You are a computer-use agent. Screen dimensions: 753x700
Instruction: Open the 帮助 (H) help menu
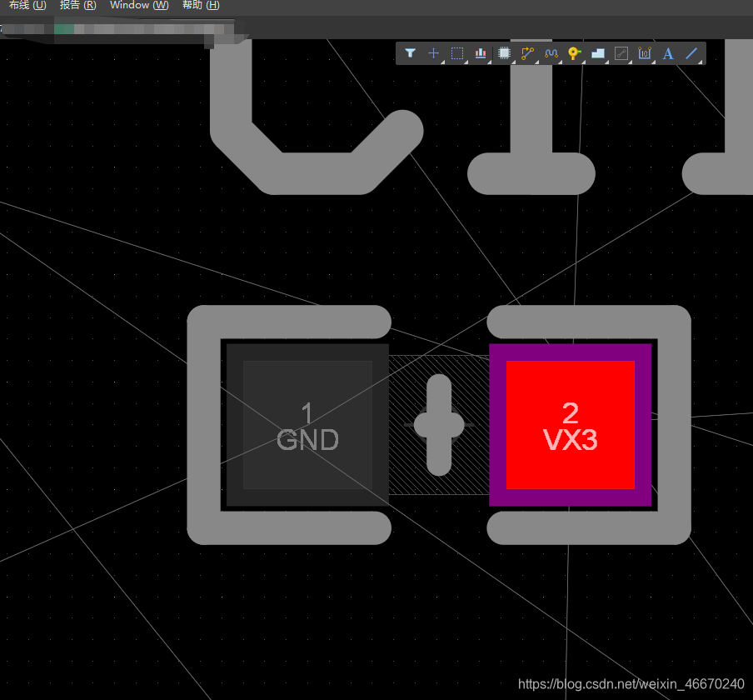point(201,5)
